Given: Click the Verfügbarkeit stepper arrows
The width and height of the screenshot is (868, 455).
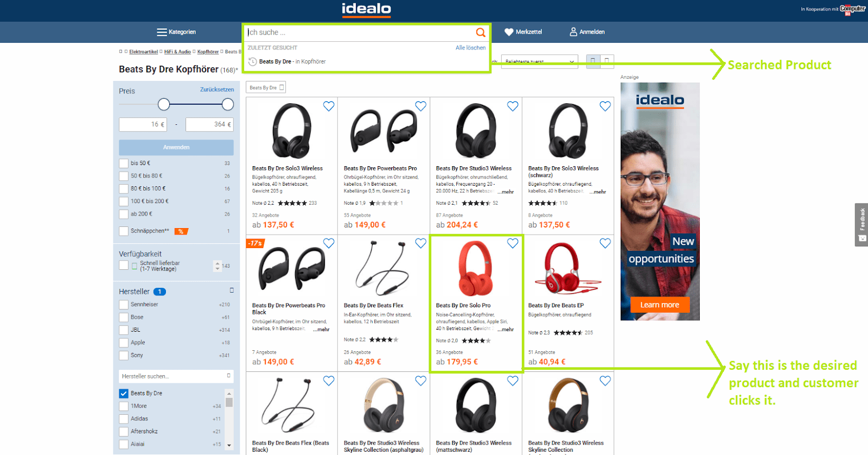Looking at the screenshot, I should pos(218,266).
